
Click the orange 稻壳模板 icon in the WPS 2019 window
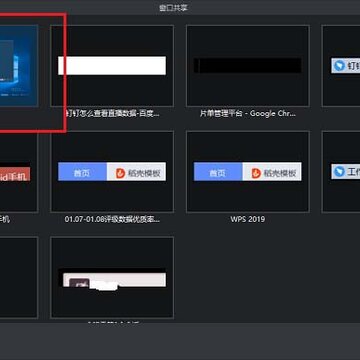coord(256,173)
